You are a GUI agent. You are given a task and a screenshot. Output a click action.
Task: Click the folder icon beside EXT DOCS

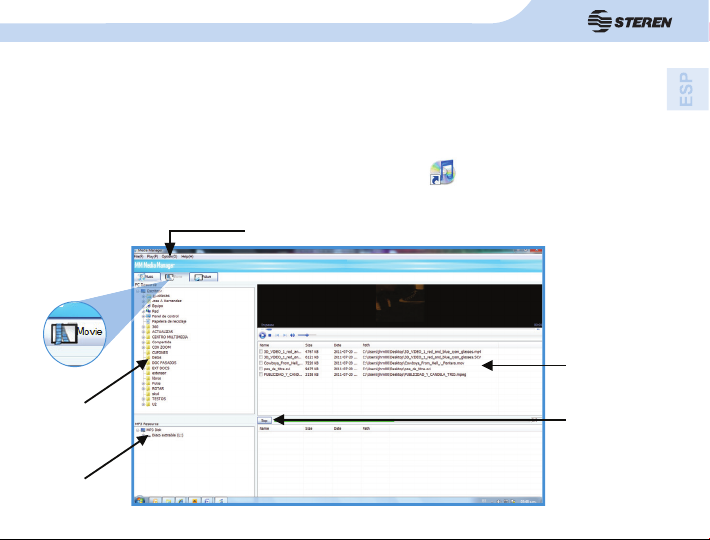pos(149,368)
